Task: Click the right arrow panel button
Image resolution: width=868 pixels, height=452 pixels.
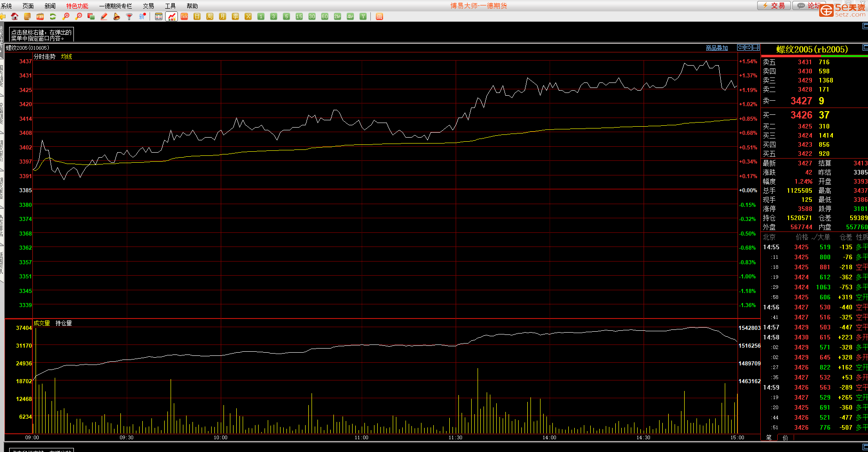Action: 748,47
